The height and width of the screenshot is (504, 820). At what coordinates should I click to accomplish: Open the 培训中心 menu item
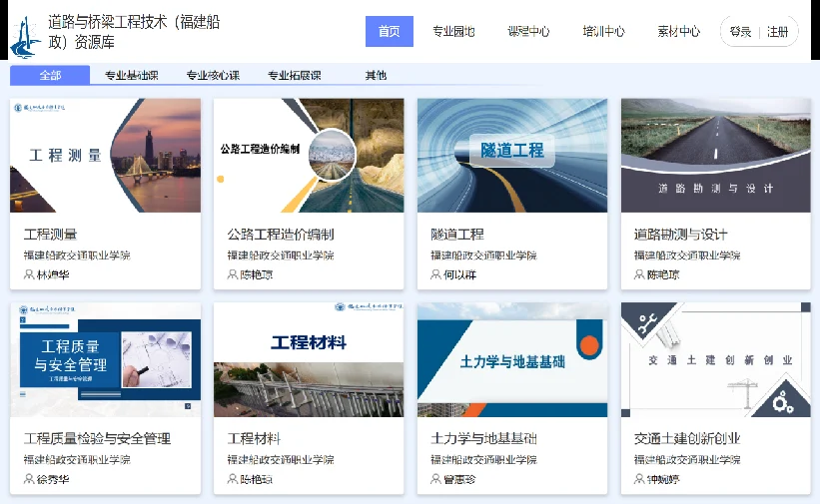[x=603, y=31]
